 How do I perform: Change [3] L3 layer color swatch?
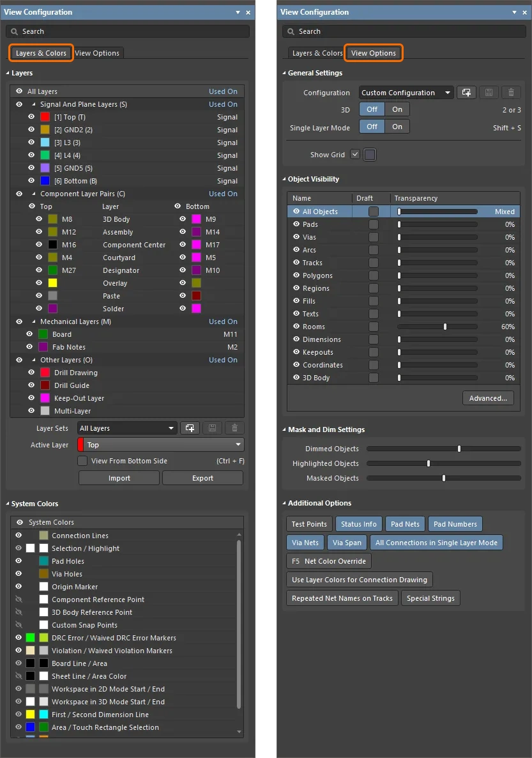click(45, 142)
